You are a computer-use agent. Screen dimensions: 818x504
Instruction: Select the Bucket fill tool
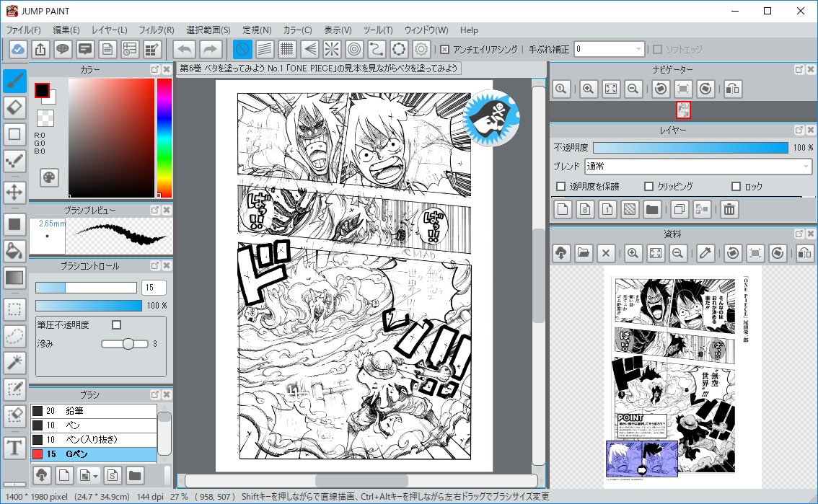tap(14, 251)
